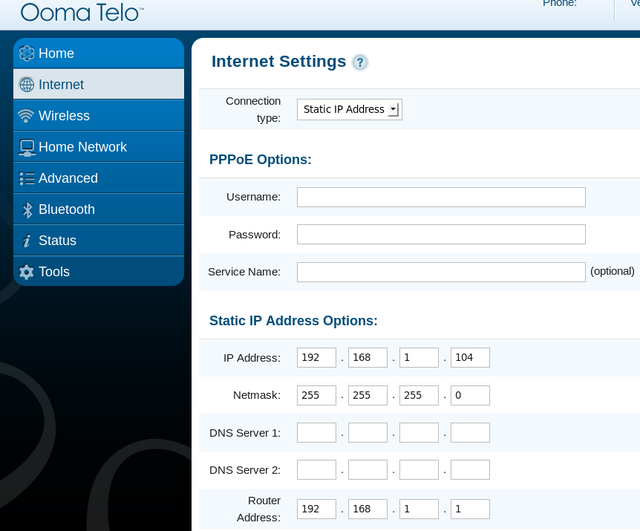This screenshot has height=531, width=640.
Task: Click IP Address first octet 192
Action: (x=316, y=358)
